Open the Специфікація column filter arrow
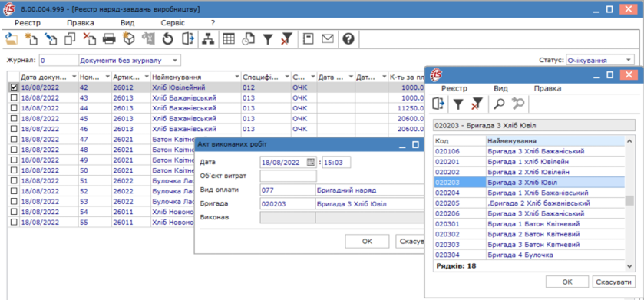 point(286,77)
